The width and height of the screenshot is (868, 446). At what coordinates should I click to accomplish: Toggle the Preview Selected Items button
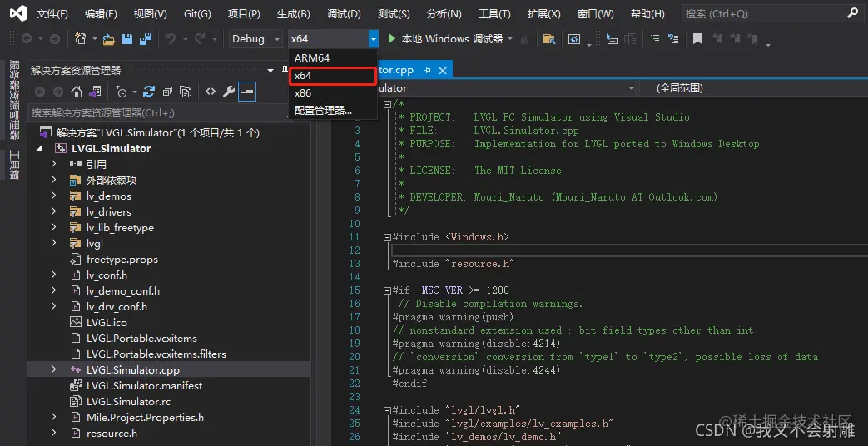(x=247, y=92)
